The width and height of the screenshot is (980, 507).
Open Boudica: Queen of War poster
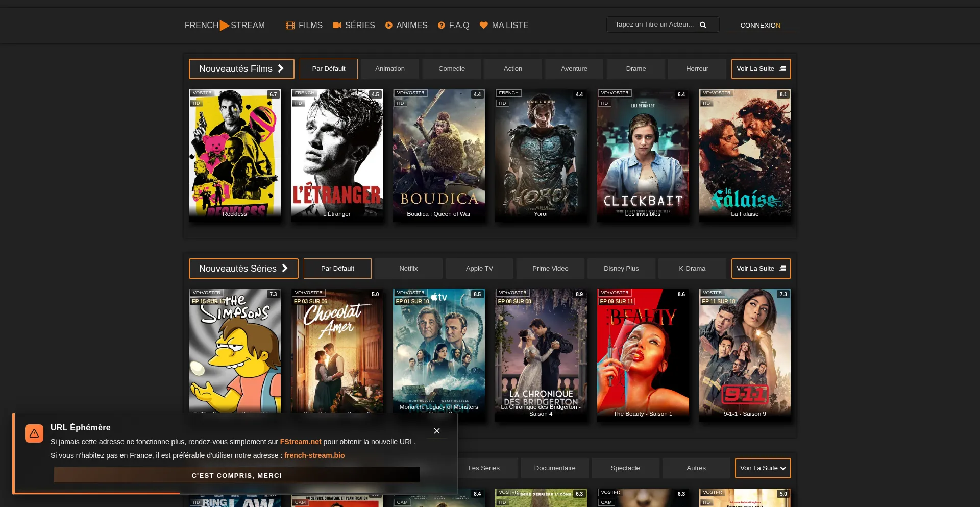tap(439, 155)
